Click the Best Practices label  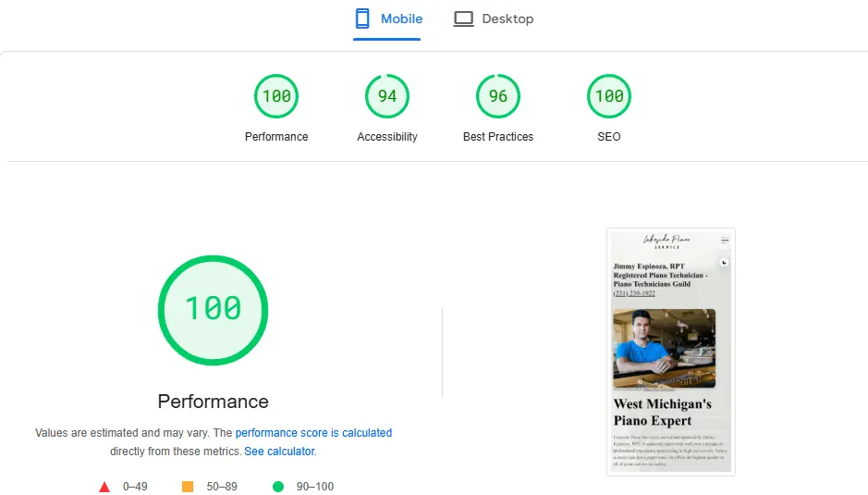(x=498, y=136)
